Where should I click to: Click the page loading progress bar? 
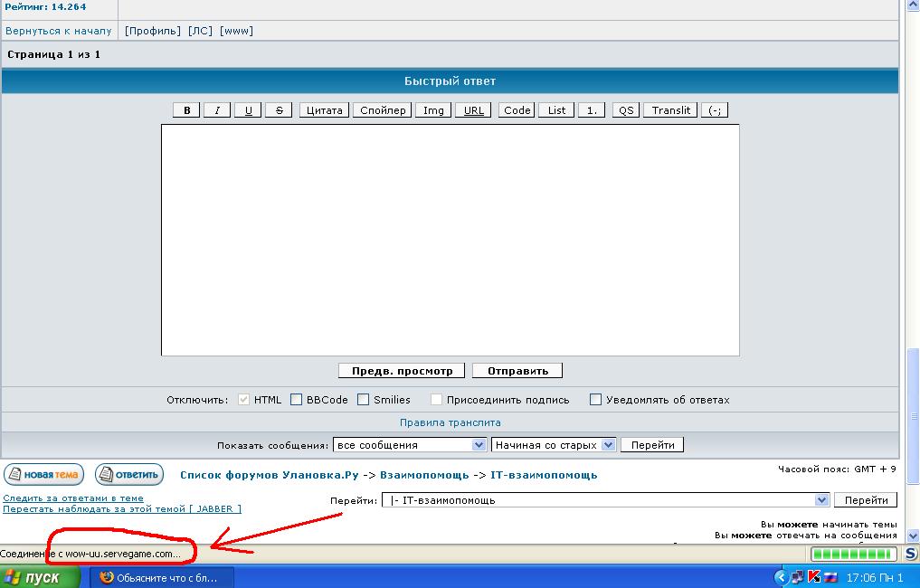click(x=854, y=554)
